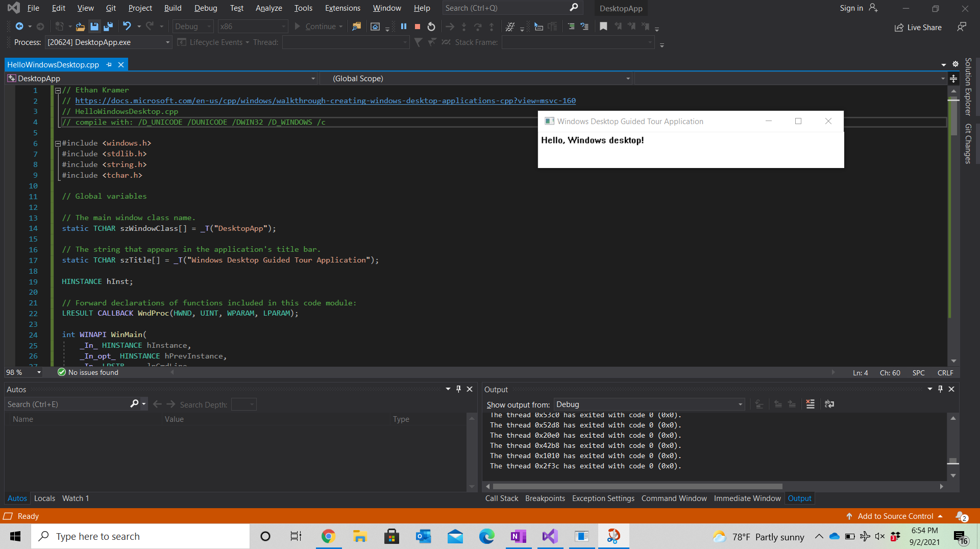Click the Stop Debugging icon
980x549 pixels.
pyautogui.click(x=417, y=26)
